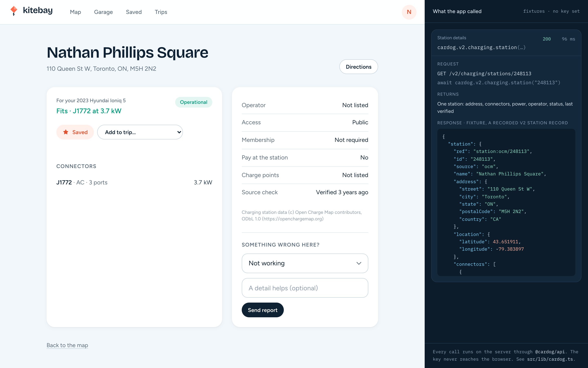Click the GET /v2/charging/stations/248113 request line
Viewport: 588px width, 368px height.
click(x=484, y=74)
